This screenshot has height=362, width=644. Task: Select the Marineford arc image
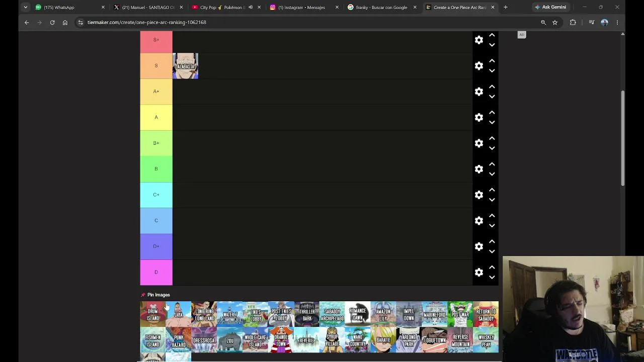coord(435,314)
